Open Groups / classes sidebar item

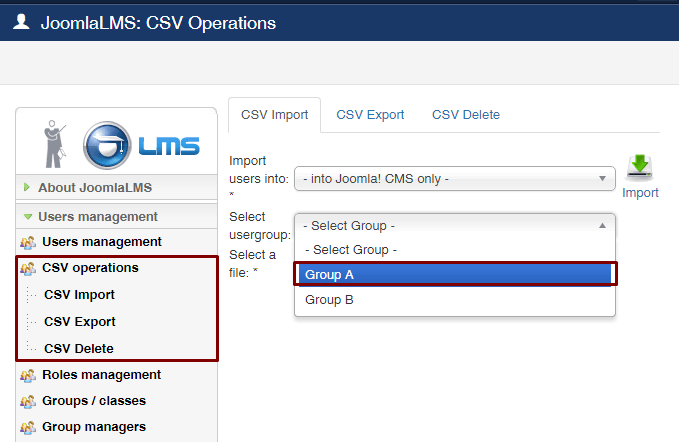click(94, 401)
